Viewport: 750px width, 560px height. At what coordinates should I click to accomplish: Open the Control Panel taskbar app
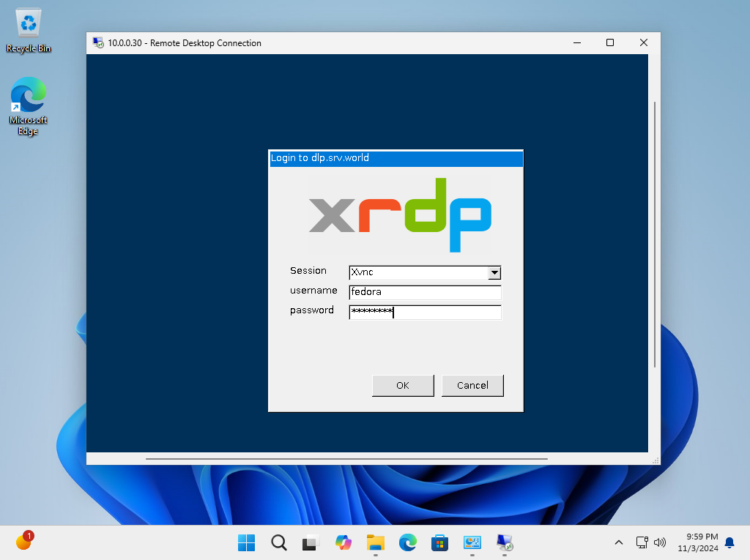pyautogui.click(x=472, y=542)
